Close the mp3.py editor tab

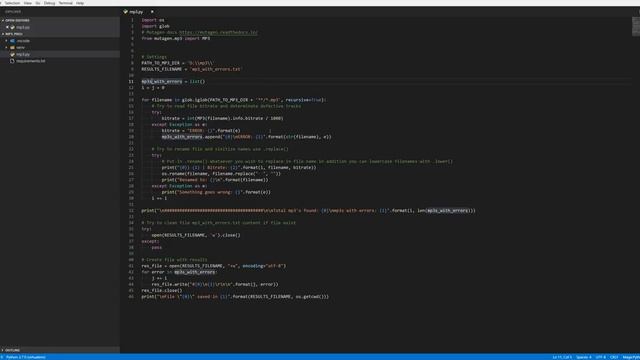(152, 12)
